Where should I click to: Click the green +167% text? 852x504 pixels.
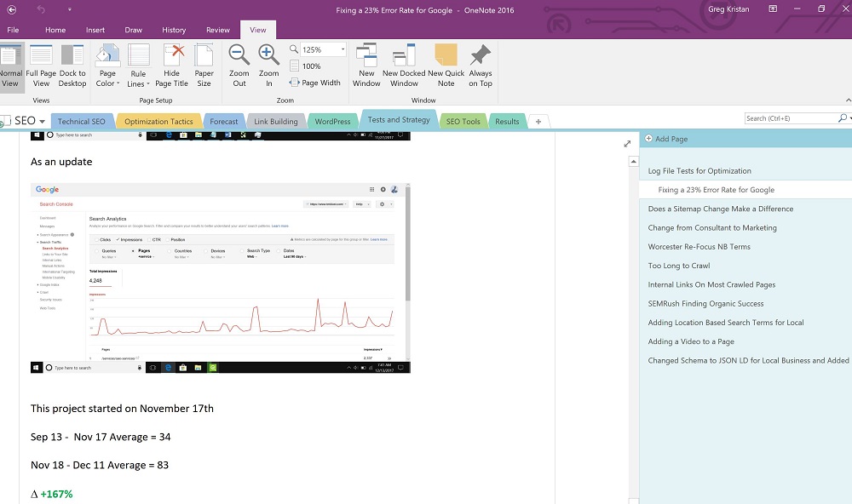tap(56, 495)
